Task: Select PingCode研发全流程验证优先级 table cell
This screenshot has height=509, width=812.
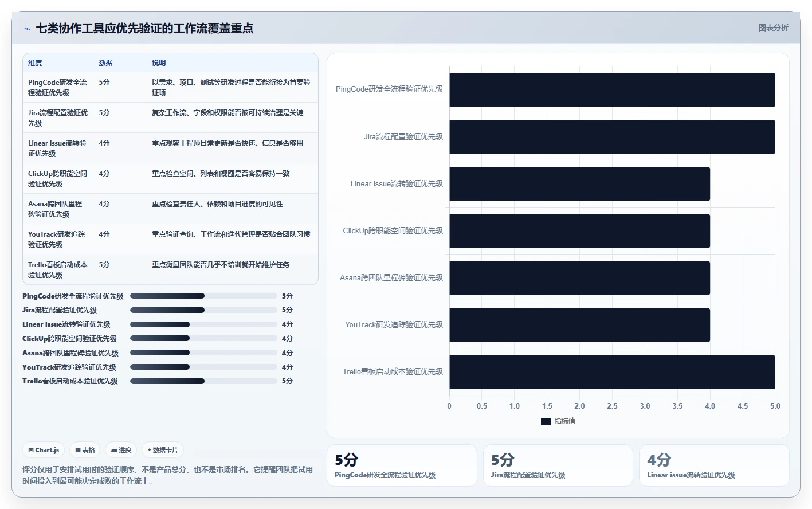Action: tap(58, 88)
